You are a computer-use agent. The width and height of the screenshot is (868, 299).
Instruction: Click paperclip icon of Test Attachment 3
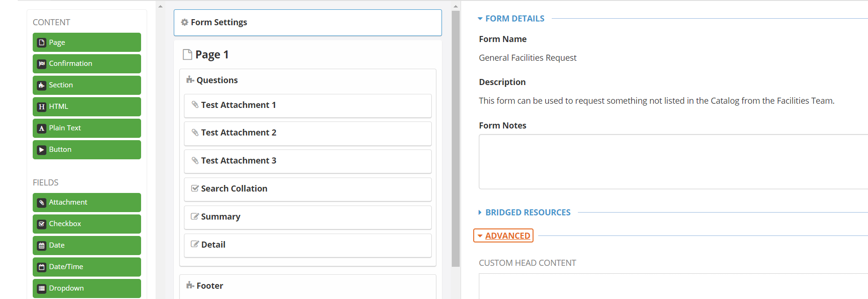(x=195, y=161)
